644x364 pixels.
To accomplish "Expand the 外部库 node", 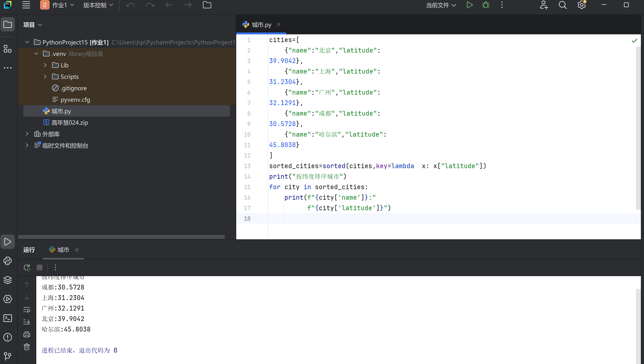I will [27, 134].
